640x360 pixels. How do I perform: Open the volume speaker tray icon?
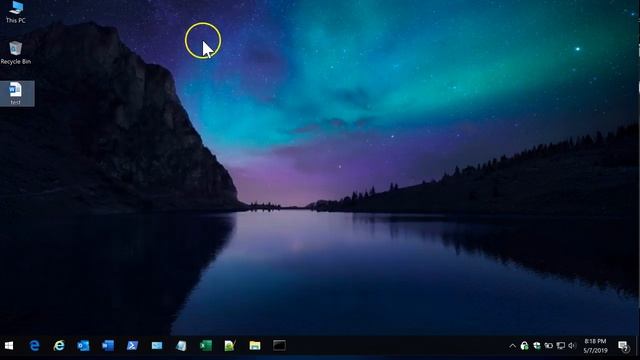click(572, 346)
